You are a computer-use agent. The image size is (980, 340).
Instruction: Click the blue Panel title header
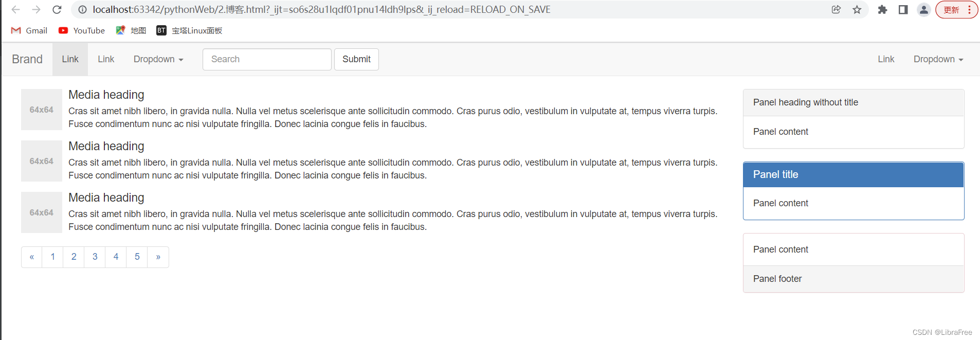click(x=854, y=174)
